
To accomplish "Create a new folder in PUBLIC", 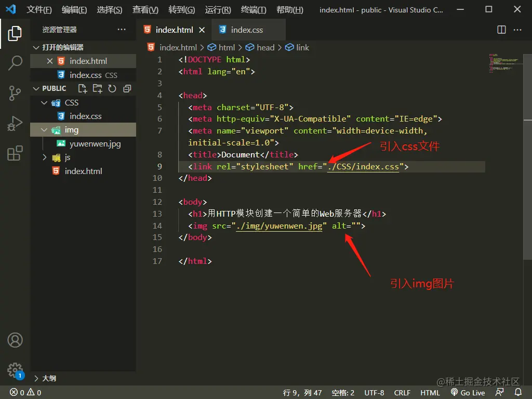I will point(97,88).
